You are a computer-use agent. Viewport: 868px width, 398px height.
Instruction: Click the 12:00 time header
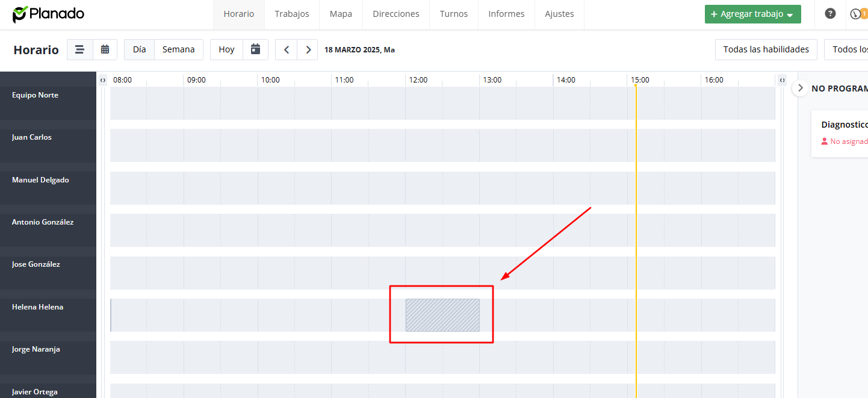418,80
